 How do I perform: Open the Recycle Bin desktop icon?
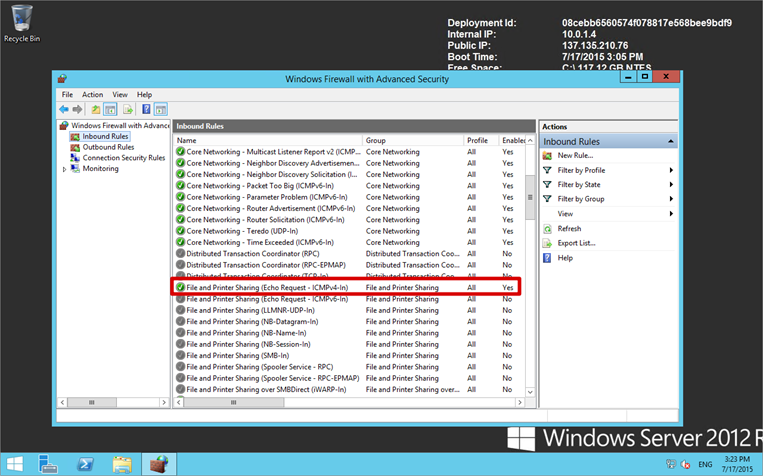pyautogui.click(x=22, y=24)
